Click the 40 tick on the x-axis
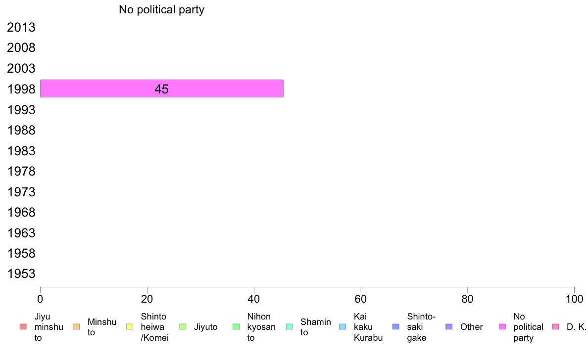 [254, 299]
